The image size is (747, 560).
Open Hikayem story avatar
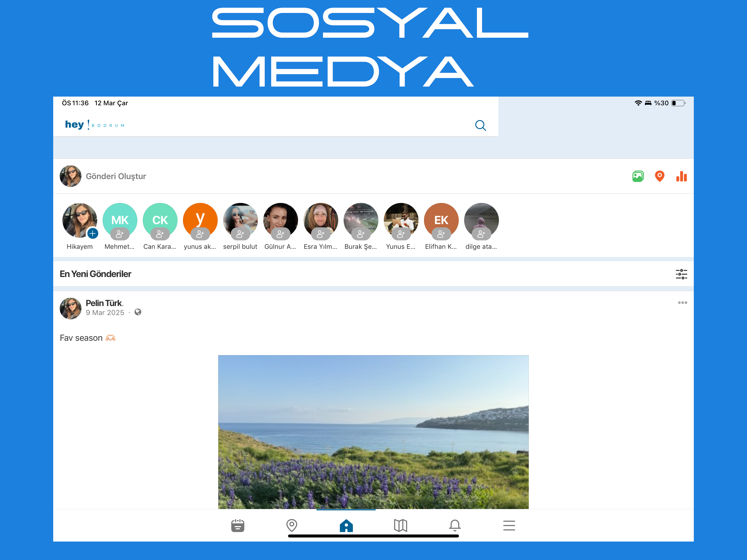click(x=80, y=220)
